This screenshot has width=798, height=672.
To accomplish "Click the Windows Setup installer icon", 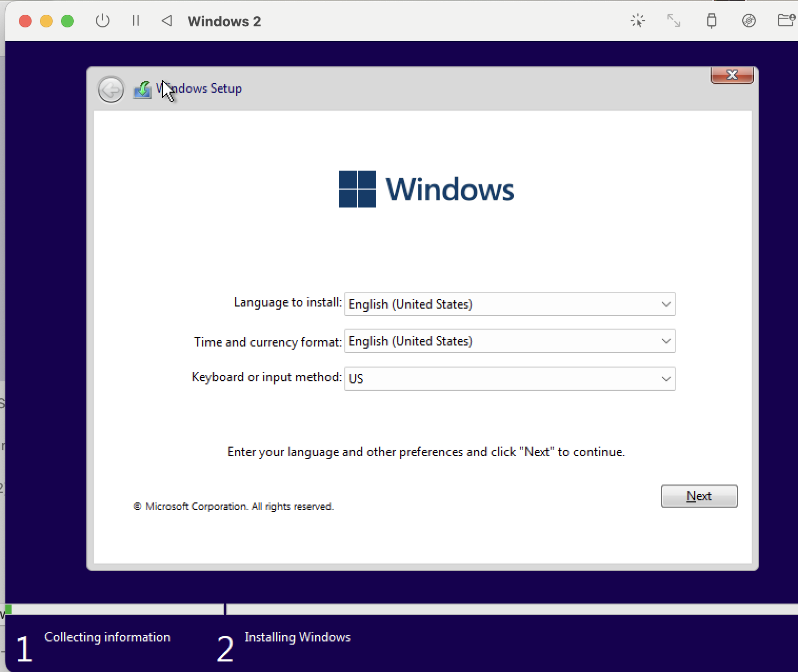I will (141, 90).
